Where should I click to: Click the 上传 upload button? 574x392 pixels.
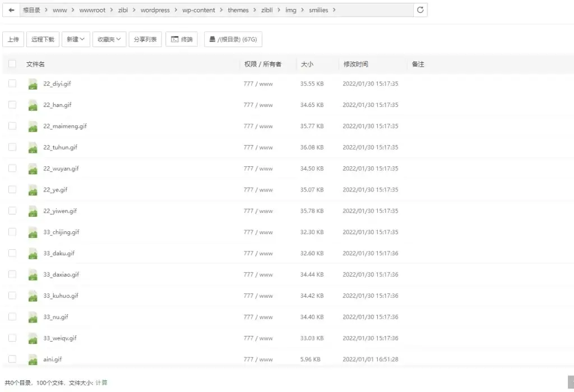[13, 39]
